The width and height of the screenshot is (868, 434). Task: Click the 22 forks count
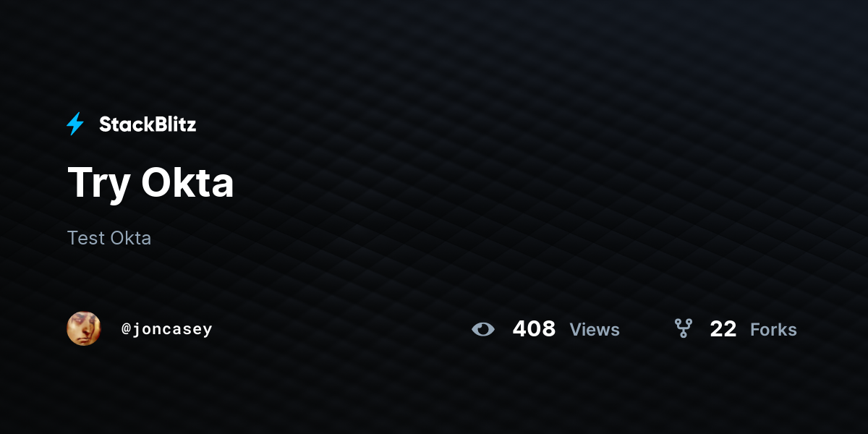click(723, 329)
